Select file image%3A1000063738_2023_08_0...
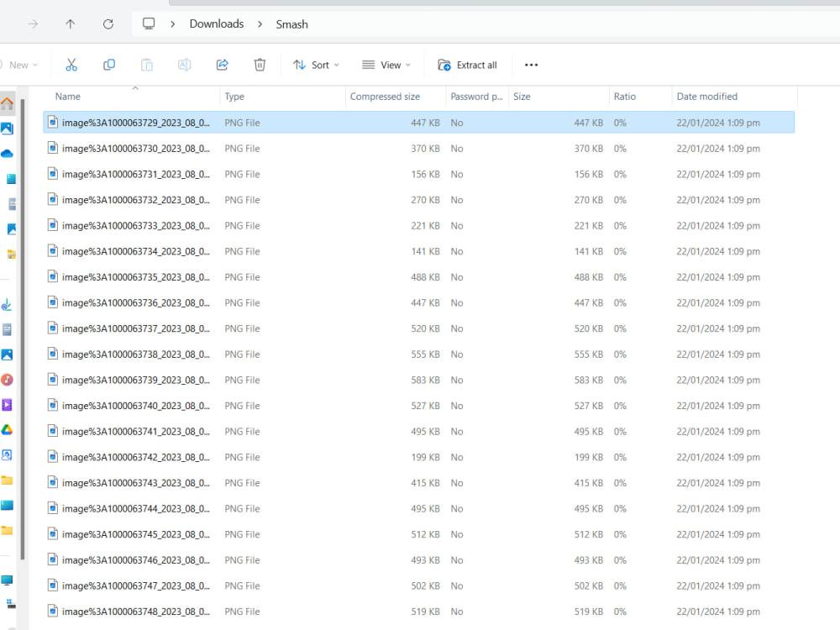Viewport: 840px width, 630px height. 418,354
